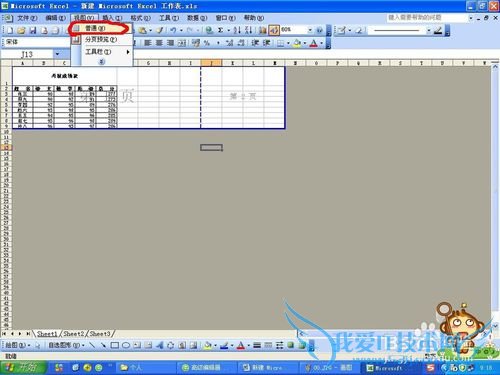Click the Sort Ascending icon
This screenshot has width=500, height=375.
coord(237,30)
